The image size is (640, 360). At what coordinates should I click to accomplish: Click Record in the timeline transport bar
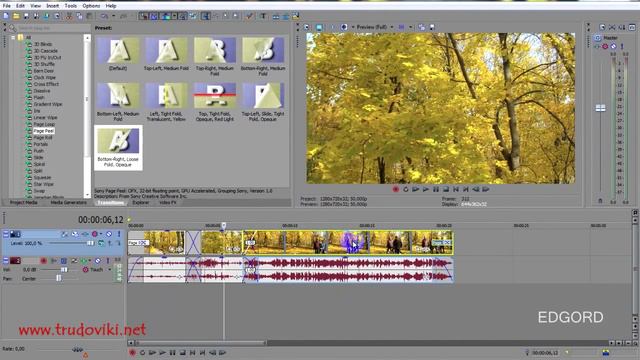[x=132, y=352]
